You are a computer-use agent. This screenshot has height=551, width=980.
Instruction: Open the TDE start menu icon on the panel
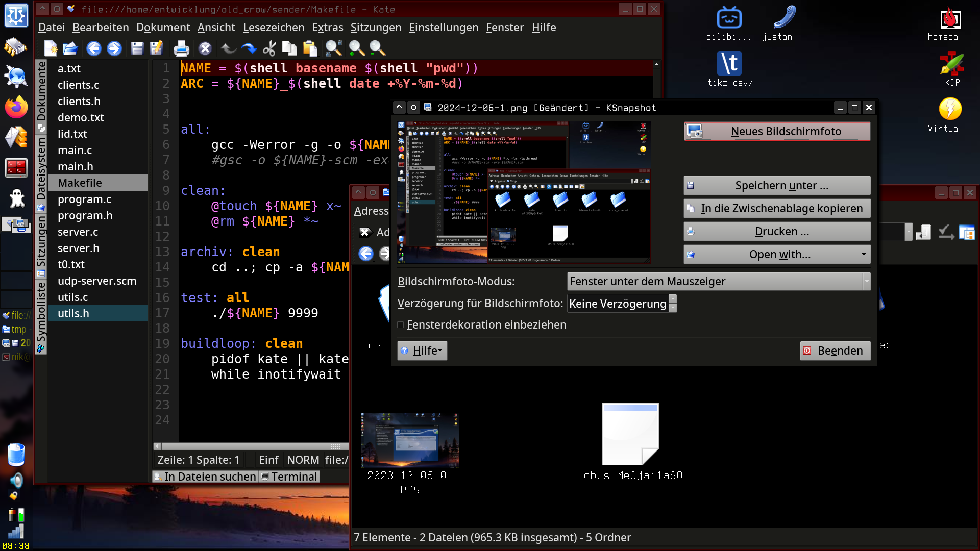pos(16,15)
